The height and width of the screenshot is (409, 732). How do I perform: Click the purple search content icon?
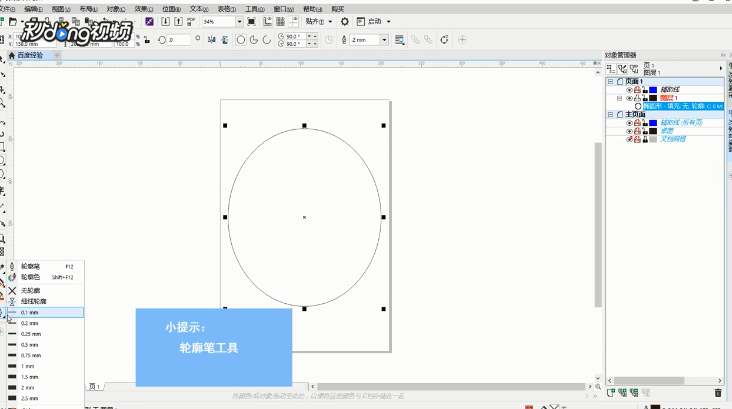149,21
